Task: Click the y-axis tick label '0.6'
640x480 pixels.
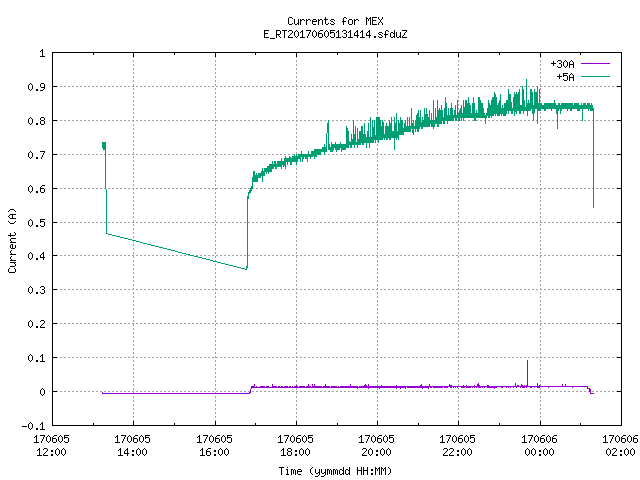Action: (x=36, y=189)
